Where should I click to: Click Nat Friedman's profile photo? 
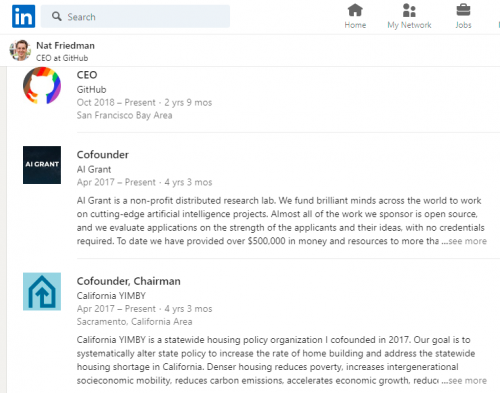pyautogui.click(x=20, y=50)
